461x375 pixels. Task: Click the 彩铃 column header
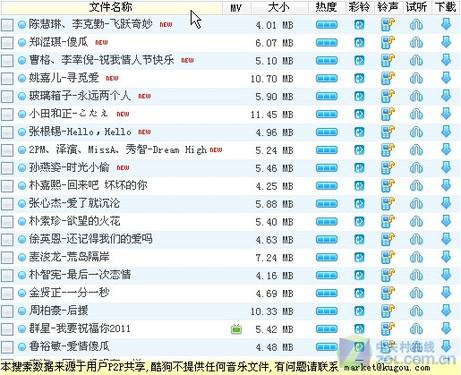pos(359,7)
